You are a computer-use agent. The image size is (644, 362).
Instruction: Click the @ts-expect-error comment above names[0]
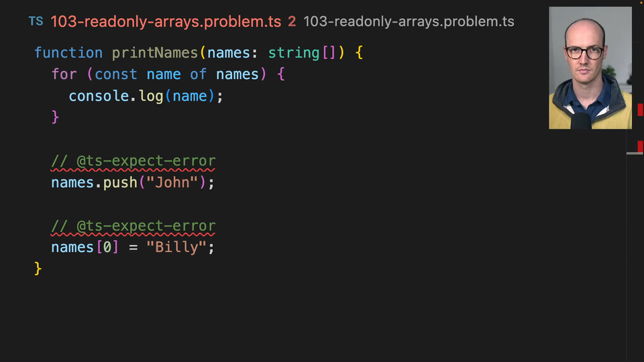[x=133, y=226]
